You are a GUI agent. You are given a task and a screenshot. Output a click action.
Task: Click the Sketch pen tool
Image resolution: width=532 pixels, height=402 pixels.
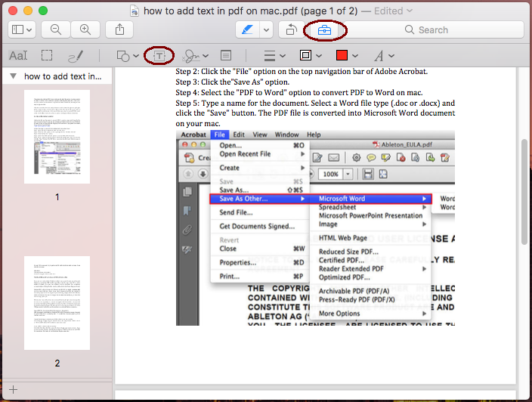tap(76, 56)
